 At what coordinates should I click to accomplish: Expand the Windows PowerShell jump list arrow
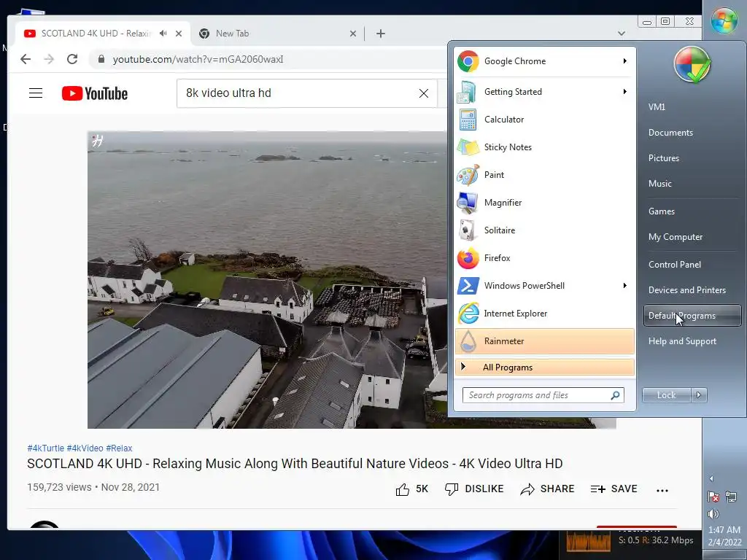(624, 286)
